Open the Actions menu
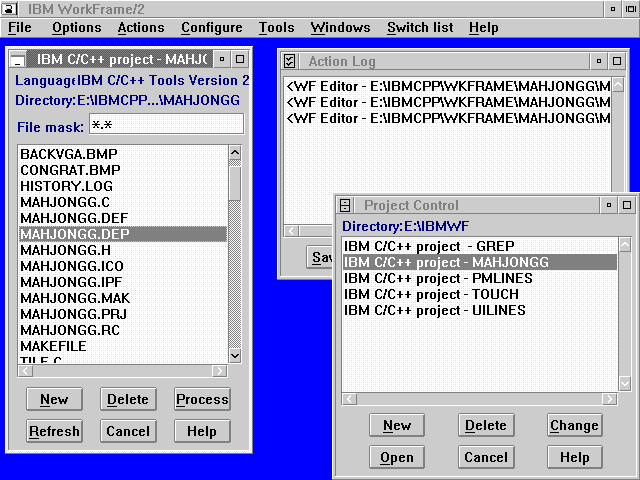Image resolution: width=640 pixels, height=480 pixels. click(x=141, y=28)
